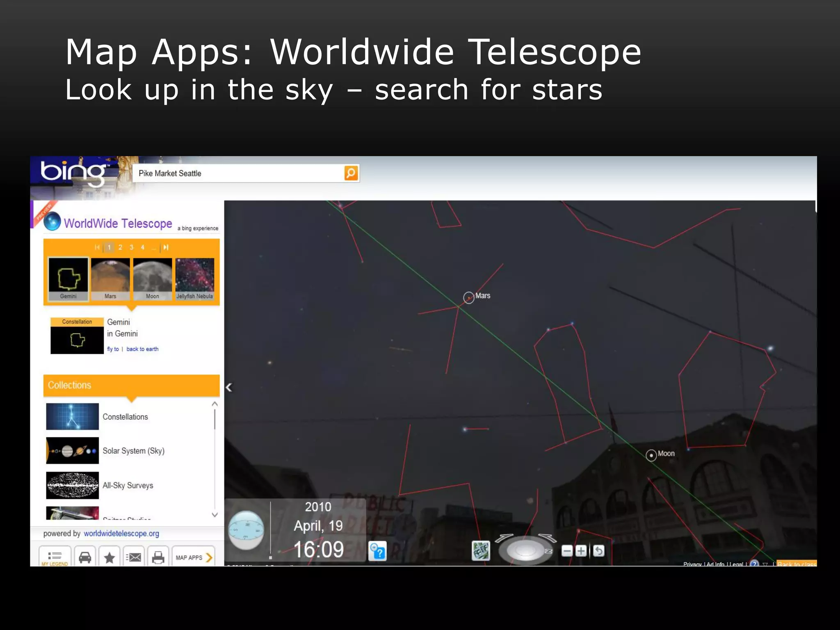Click the WorldWide Telescope globe logo icon
This screenshot has width=840, height=630.
52,221
